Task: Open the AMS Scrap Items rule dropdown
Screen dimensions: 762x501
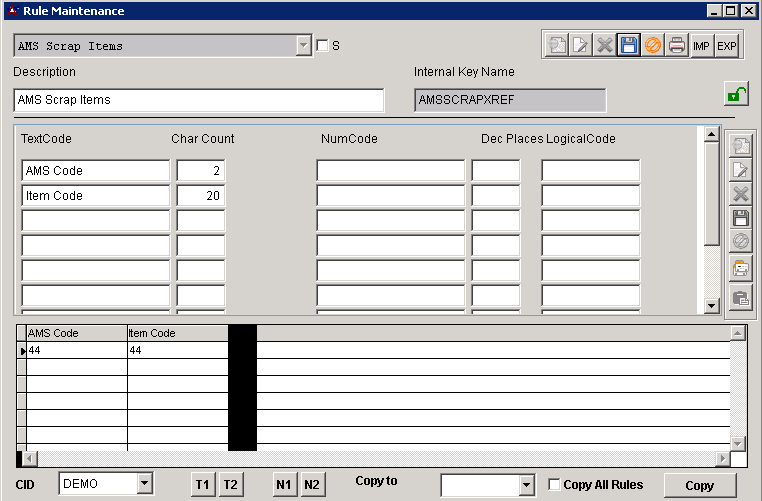Action: click(304, 46)
